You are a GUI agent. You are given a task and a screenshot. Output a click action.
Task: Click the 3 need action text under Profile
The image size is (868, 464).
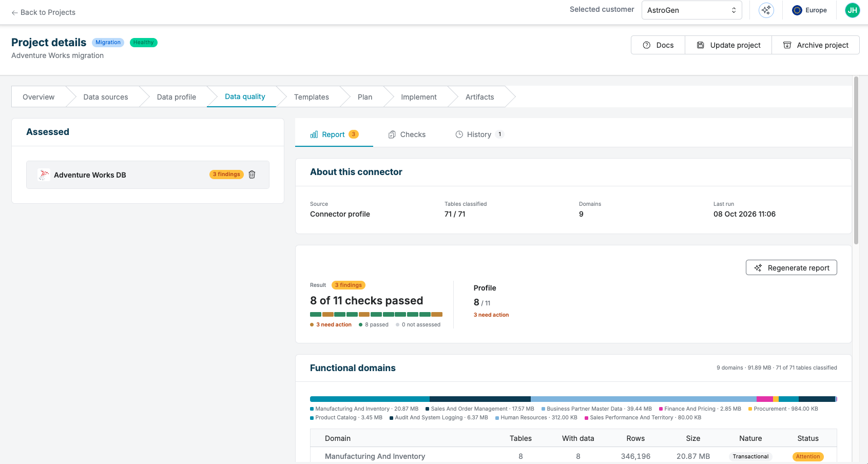(491, 315)
